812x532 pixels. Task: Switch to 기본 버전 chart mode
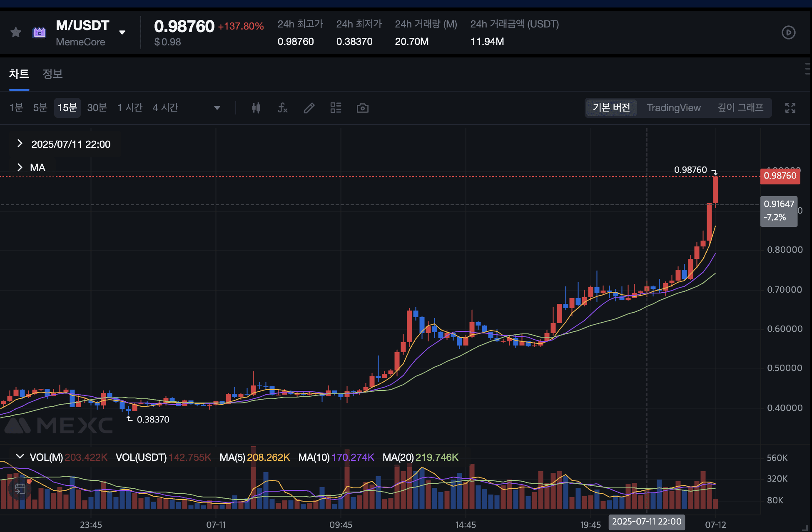click(x=611, y=108)
